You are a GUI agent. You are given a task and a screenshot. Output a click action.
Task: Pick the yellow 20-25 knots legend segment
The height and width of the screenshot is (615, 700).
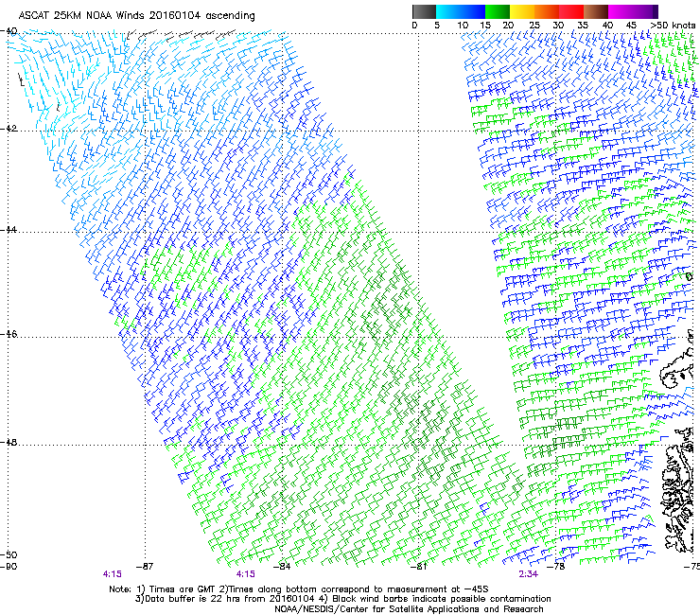(522, 11)
